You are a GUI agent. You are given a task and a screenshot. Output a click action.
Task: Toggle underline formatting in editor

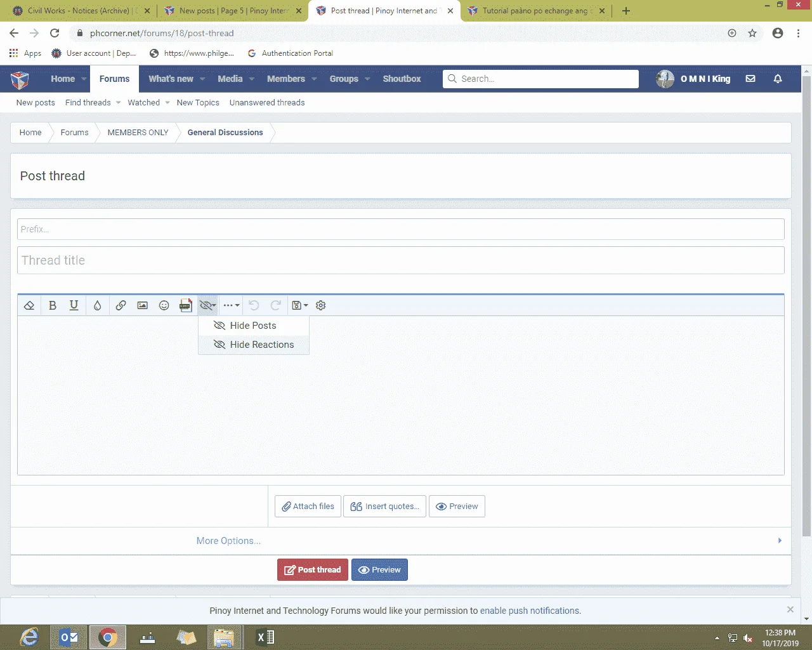pyautogui.click(x=74, y=305)
